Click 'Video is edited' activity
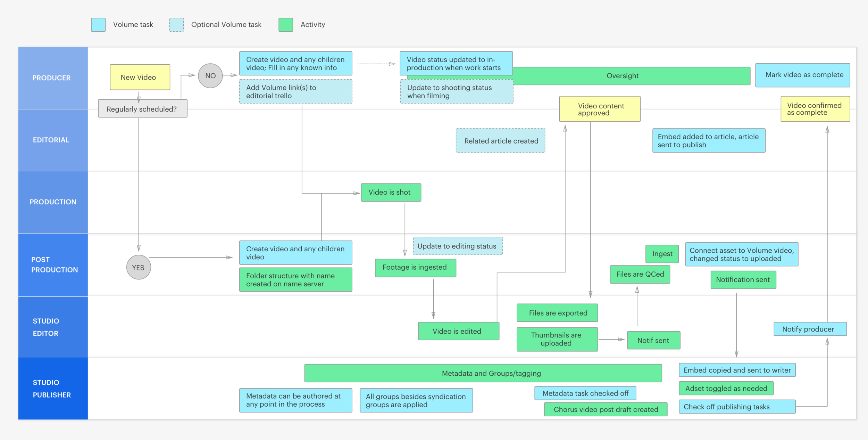 coord(459,331)
